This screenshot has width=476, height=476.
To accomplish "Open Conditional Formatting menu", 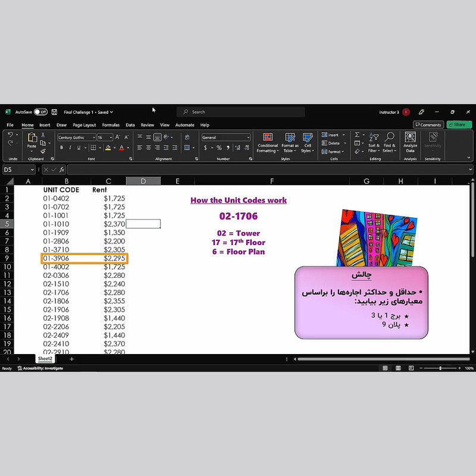I will (x=267, y=143).
